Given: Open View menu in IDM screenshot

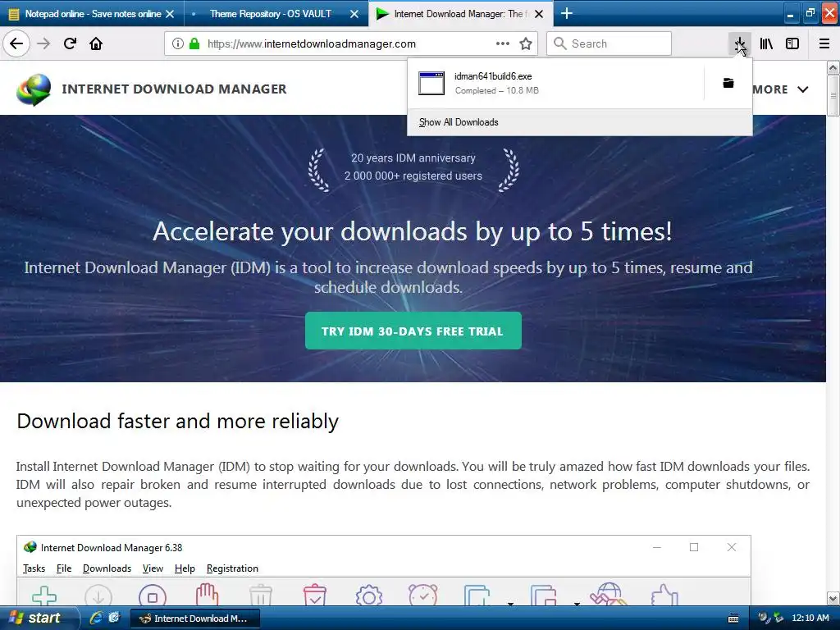Looking at the screenshot, I should point(153,568).
